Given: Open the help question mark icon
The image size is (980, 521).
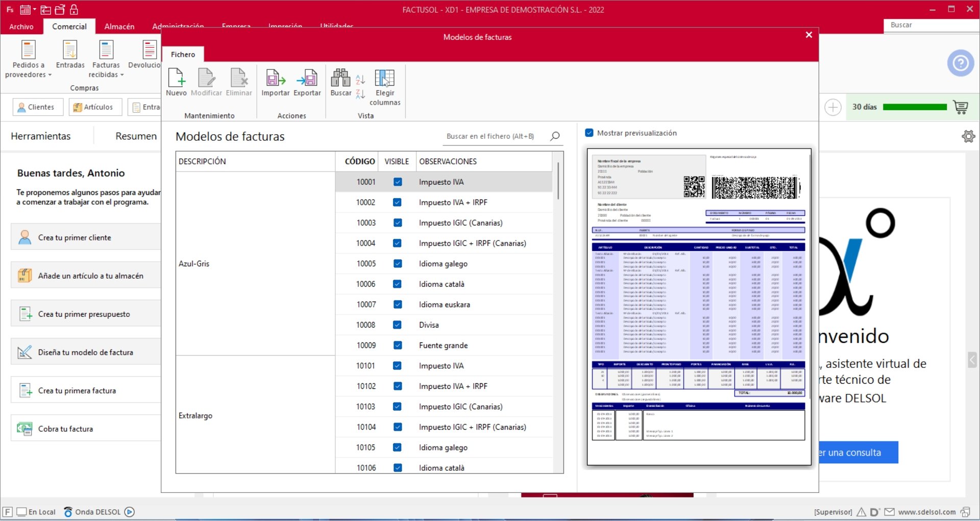Looking at the screenshot, I should [961, 63].
